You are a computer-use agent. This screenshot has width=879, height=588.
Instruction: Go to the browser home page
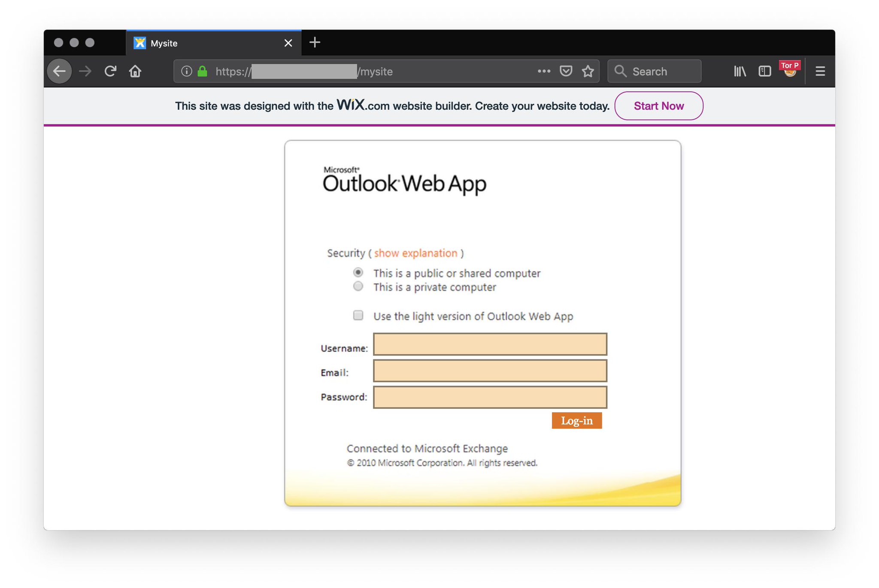coord(135,71)
